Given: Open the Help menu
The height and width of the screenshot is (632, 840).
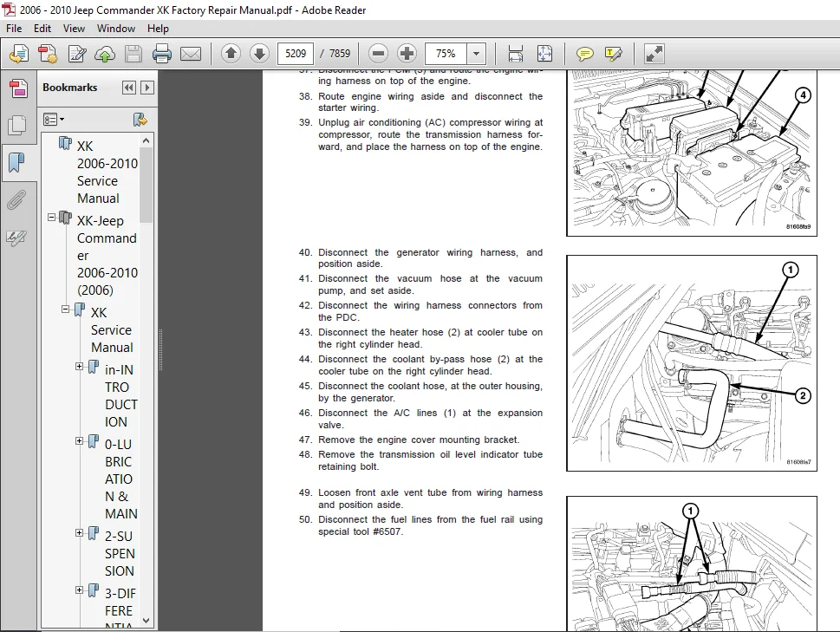Looking at the screenshot, I should click(x=158, y=29).
